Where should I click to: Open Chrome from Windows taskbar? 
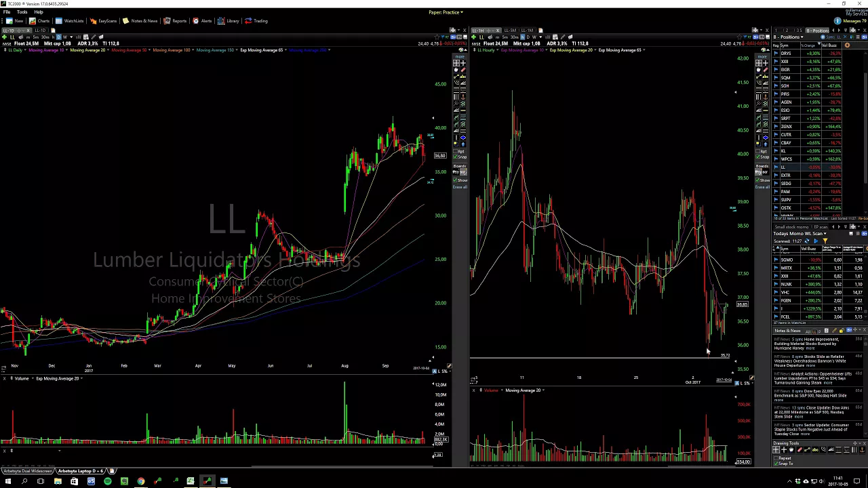click(140, 481)
